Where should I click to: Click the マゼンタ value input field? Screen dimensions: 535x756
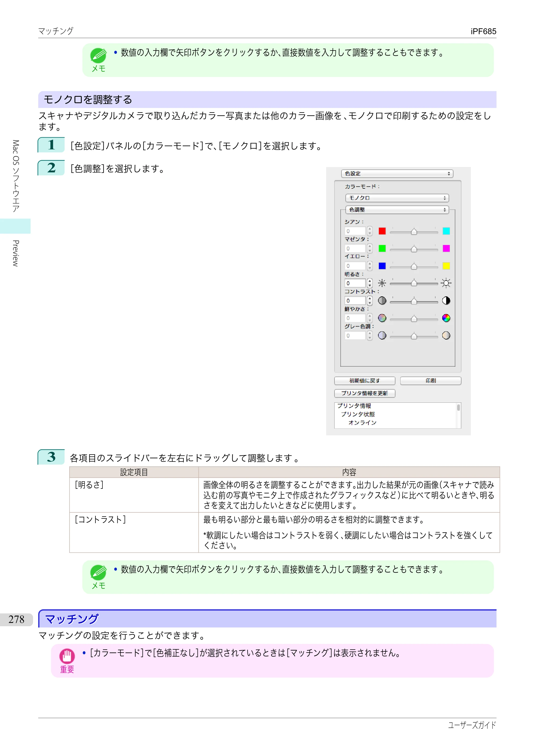355,249
